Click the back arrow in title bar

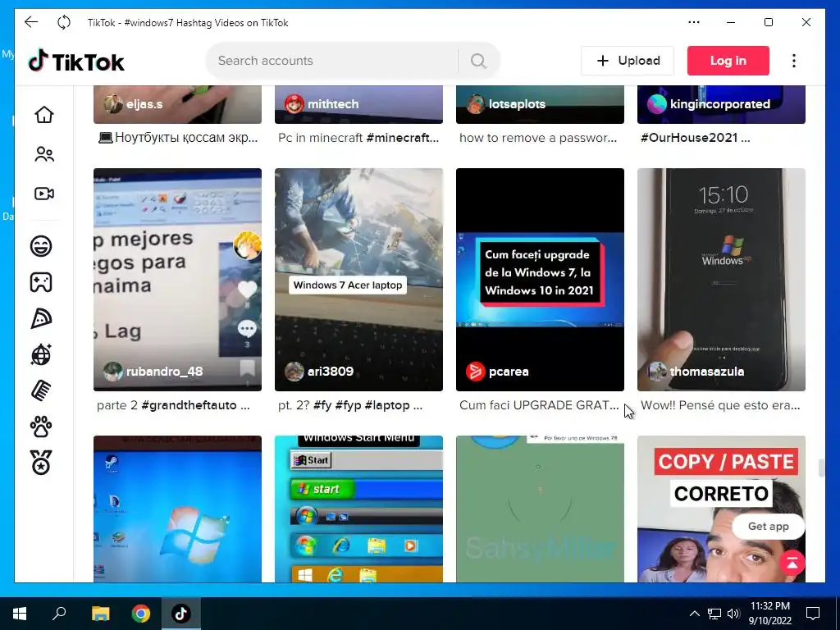(x=31, y=22)
